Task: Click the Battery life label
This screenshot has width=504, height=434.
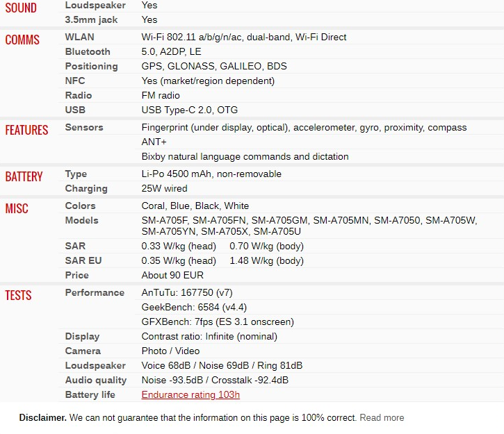Action: tap(90, 394)
